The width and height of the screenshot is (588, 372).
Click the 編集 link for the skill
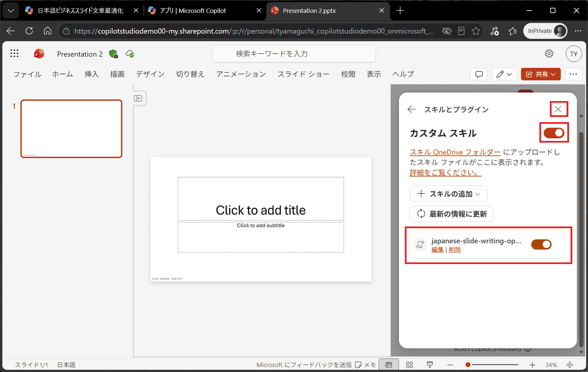437,250
